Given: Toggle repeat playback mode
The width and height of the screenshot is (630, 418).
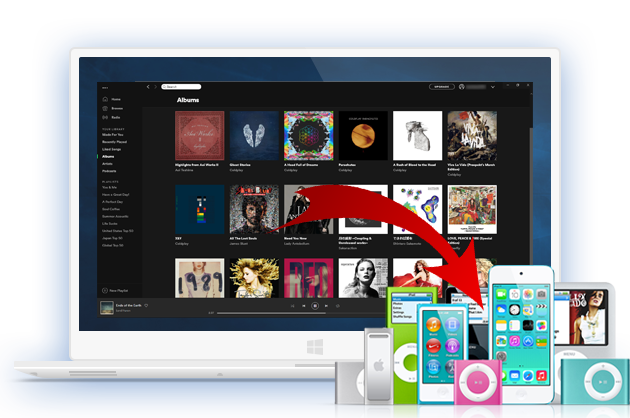Looking at the screenshot, I should (338, 306).
